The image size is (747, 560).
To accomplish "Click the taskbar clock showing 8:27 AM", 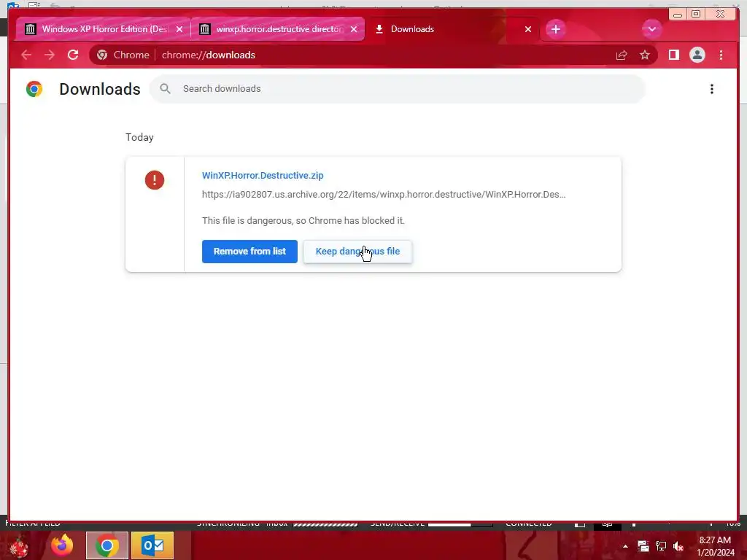I will pos(715,546).
